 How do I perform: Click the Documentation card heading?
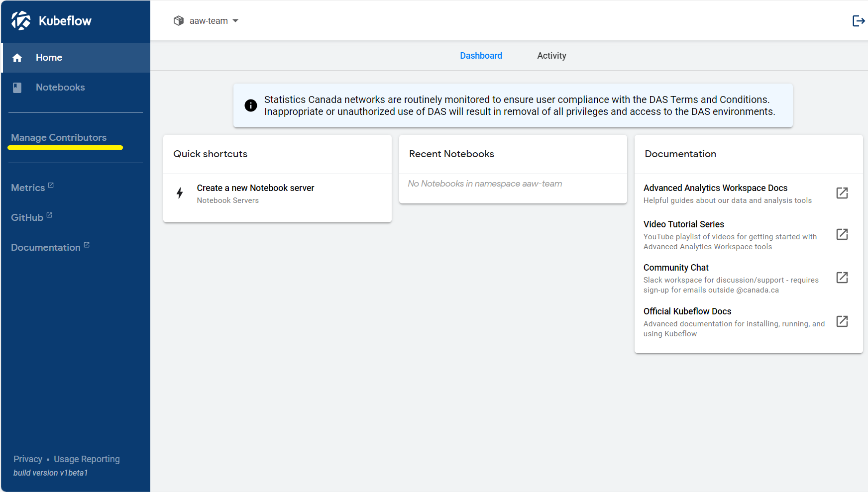[680, 154]
